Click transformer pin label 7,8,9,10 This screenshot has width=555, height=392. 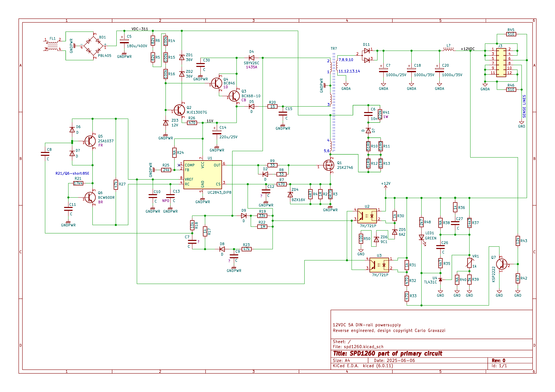pos(346,60)
